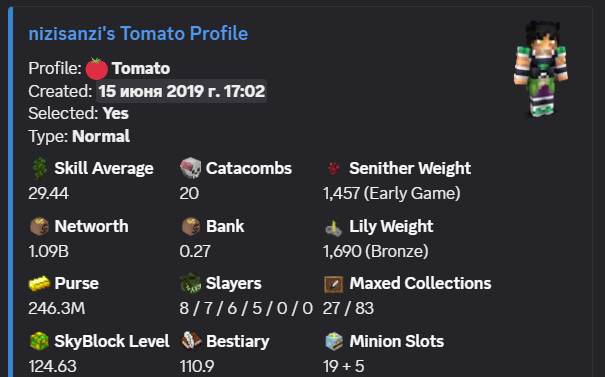This screenshot has width=605, height=377.
Task: Click the Senither Weight value 1,457 (Early Game)
Action: coord(392,194)
